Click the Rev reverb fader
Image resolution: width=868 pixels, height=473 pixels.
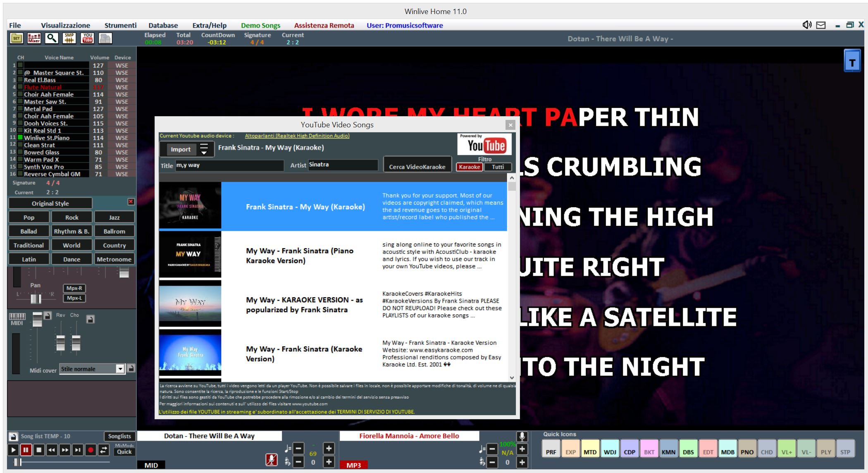coord(60,343)
